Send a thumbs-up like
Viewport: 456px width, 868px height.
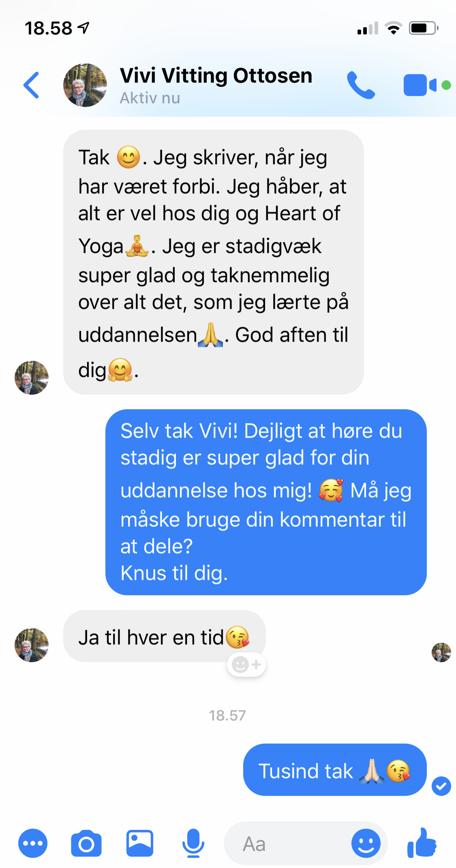tap(422, 842)
